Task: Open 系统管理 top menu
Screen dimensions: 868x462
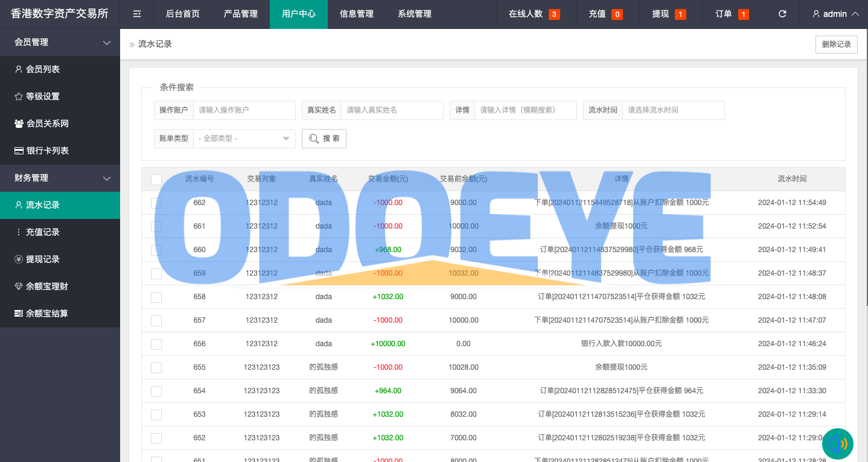Action: click(x=415, y=14)
